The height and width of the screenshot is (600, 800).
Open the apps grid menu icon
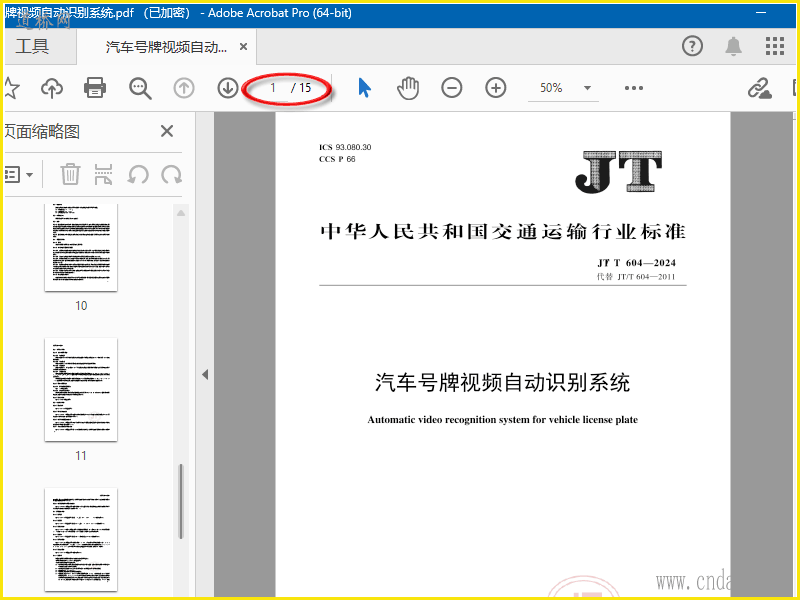(774, 46)
